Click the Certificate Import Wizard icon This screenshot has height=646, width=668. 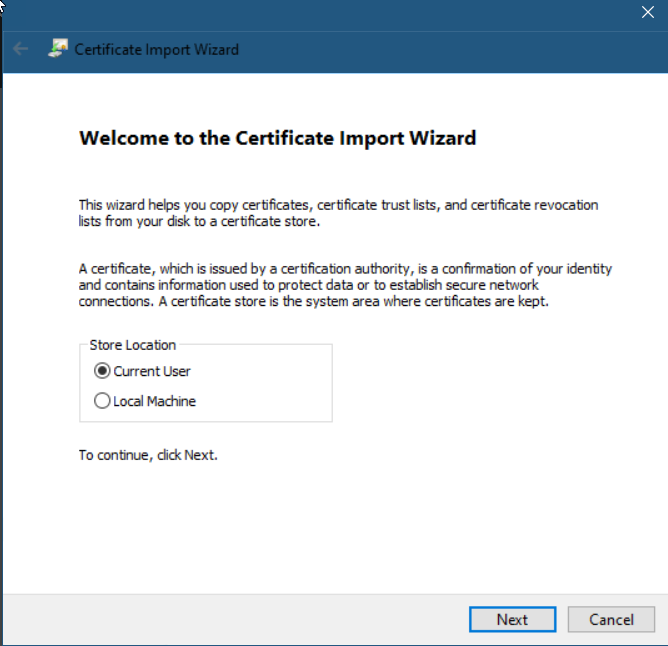coord(58,49)
